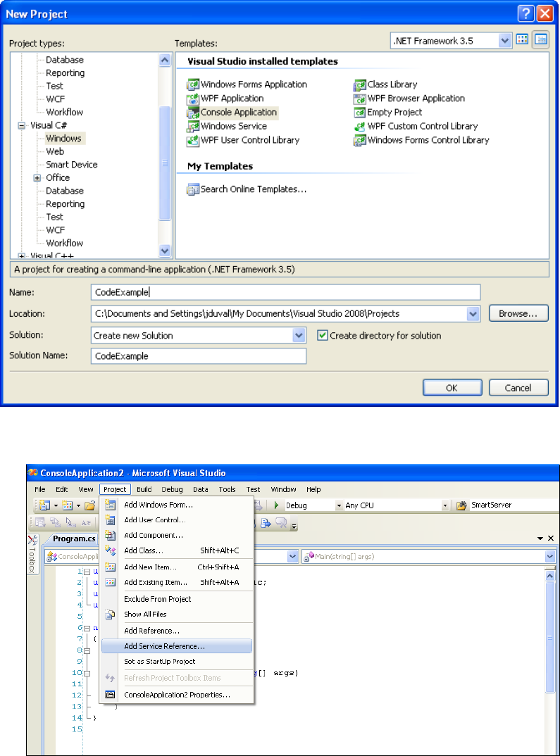Click the Add Windows Form menu icon
560x756 pixels.
[110, 505]
